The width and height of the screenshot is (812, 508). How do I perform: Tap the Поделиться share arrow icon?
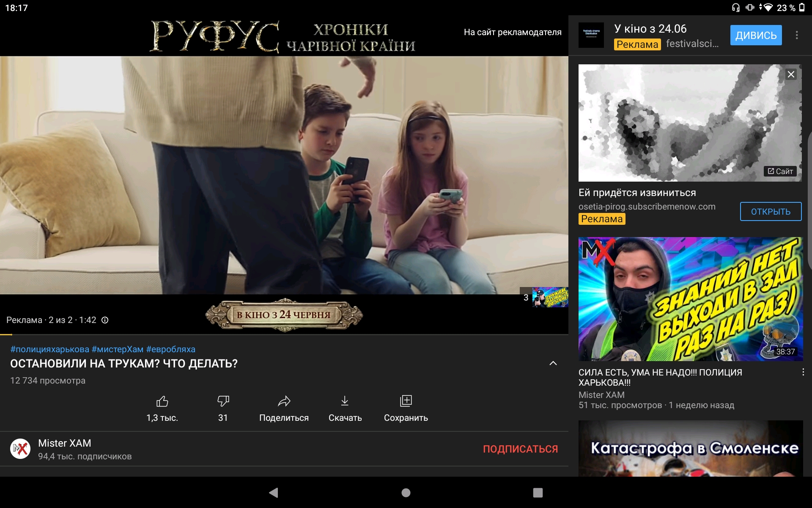(284, 401)
